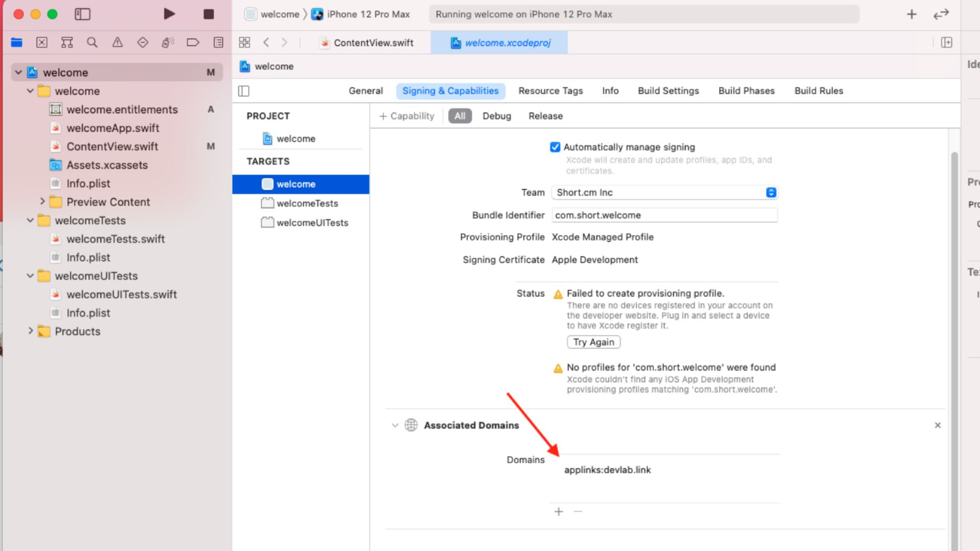Switch to the General tab
The height and width of the screenshot is (551, 980).
click(366, 91)
